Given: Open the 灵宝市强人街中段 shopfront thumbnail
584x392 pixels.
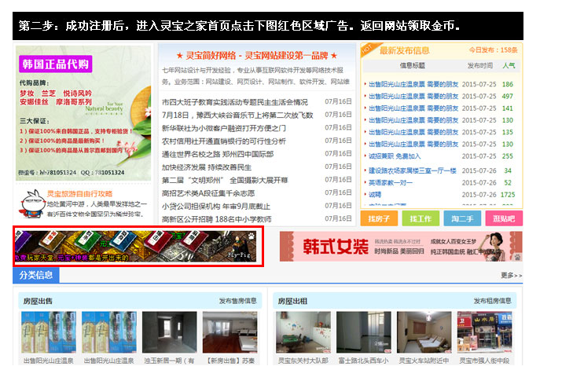Looking at the screenshot, I should tap(484, 332).
